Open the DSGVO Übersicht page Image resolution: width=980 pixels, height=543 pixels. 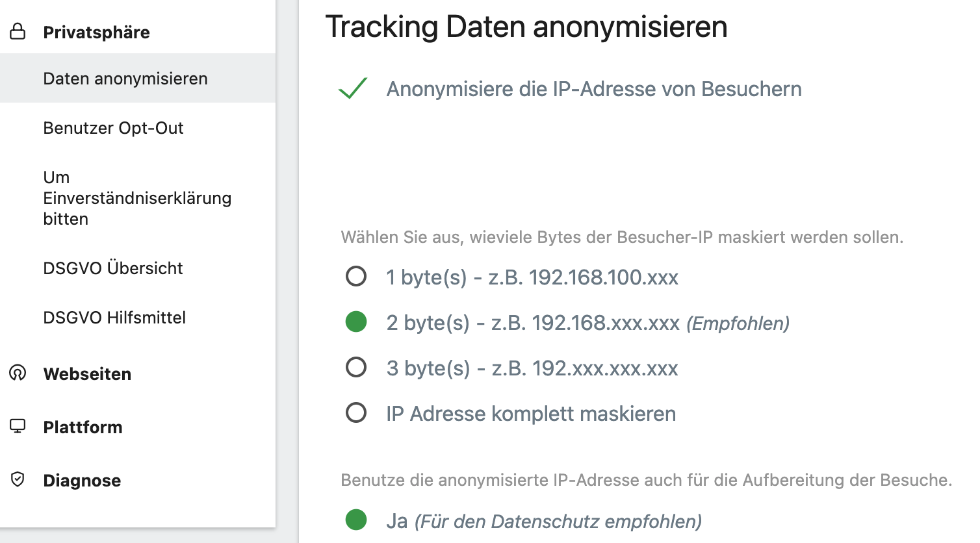113,268
